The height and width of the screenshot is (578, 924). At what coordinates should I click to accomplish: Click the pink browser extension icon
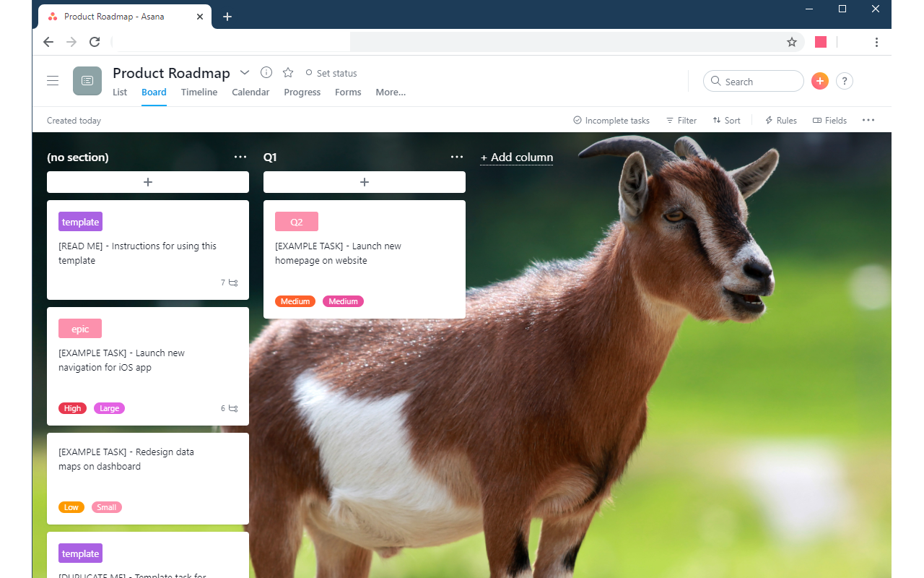pyautogui.click(x=821, y=42)
